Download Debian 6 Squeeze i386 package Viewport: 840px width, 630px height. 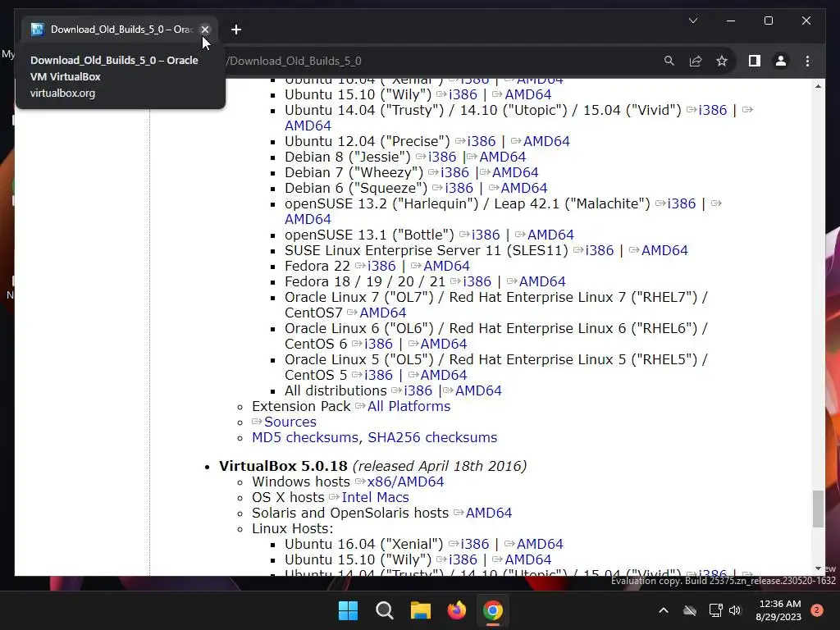459,188
